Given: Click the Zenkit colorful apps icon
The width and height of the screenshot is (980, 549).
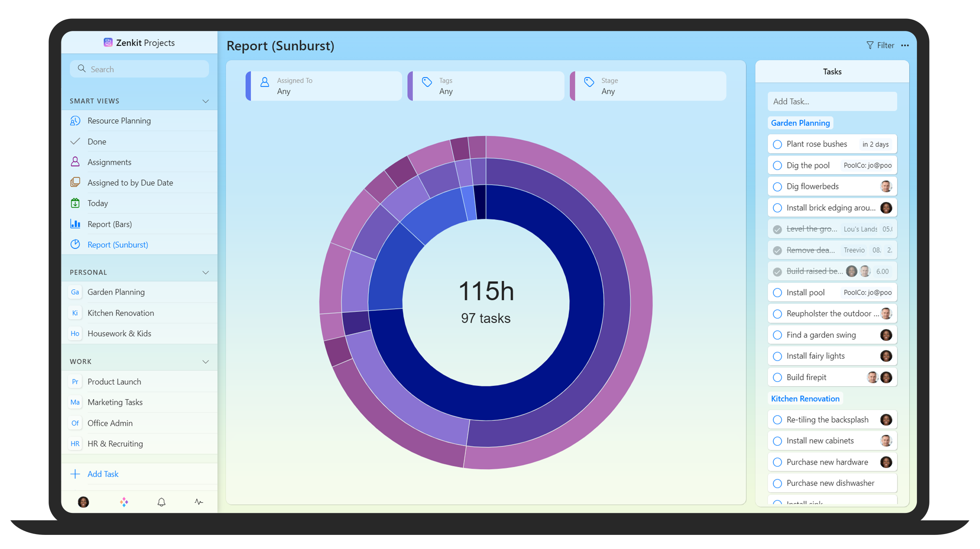Looking at the screenshot, I should pos(124,502).
